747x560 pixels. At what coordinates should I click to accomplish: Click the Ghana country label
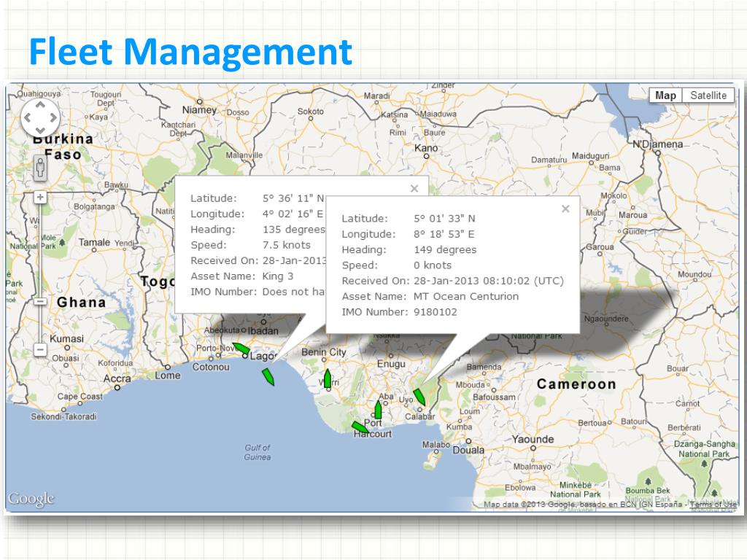[x=82, y=303]
